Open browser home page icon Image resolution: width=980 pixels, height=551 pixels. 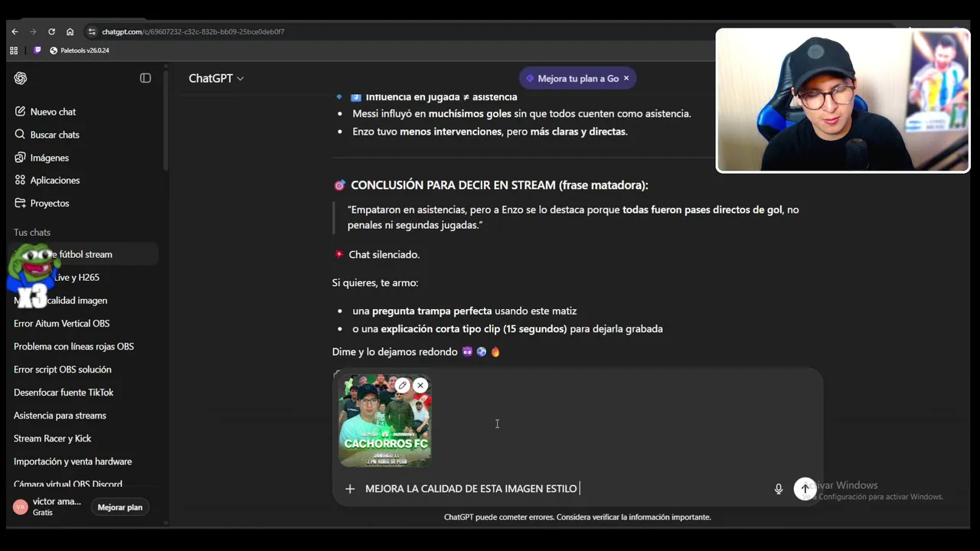coord(70,31)
